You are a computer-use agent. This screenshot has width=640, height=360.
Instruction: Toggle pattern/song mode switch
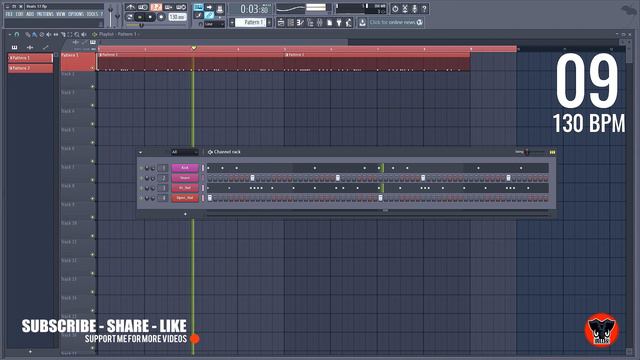129,17
